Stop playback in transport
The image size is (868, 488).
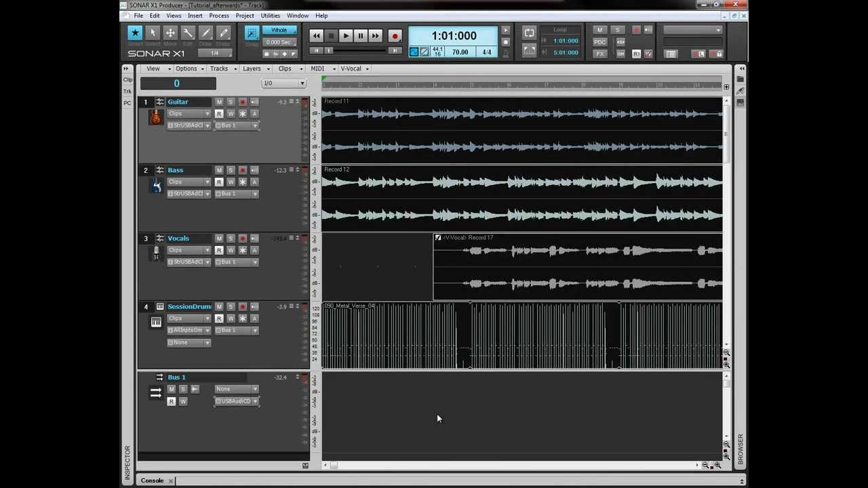point(331,36)
